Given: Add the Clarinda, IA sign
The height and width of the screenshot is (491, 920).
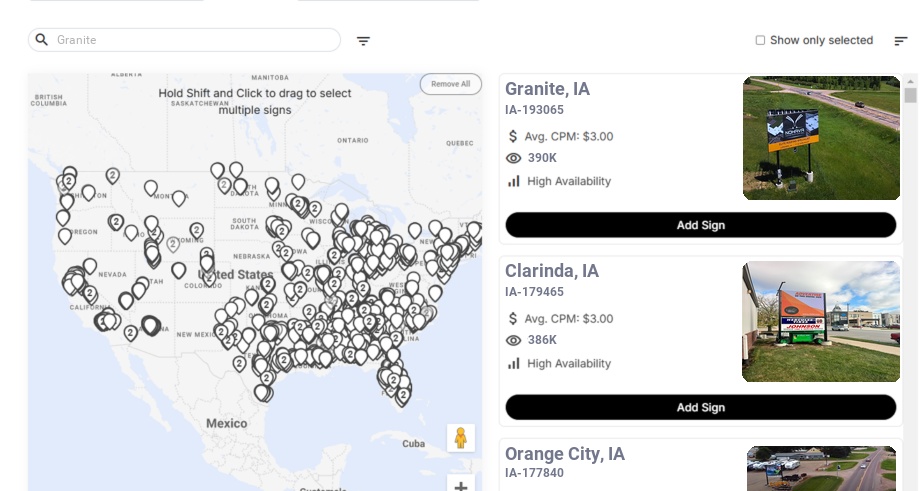Looking at the screenshot, I should [700, 407].
